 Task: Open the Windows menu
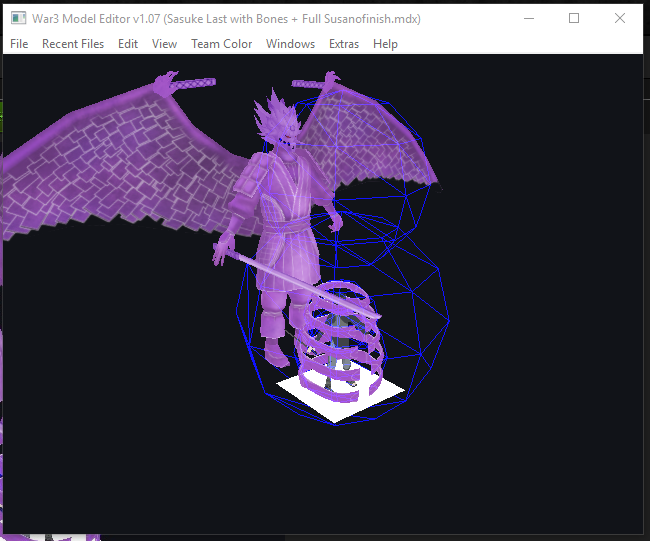point(290,44)
